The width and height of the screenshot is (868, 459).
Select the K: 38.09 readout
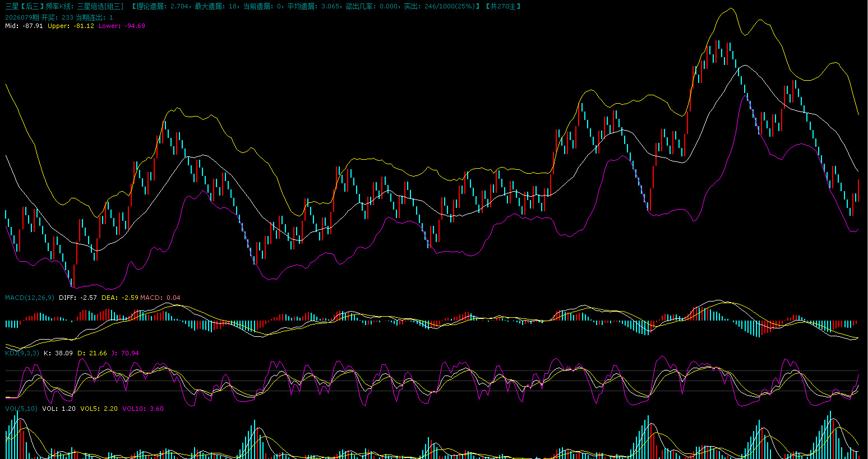58,353
